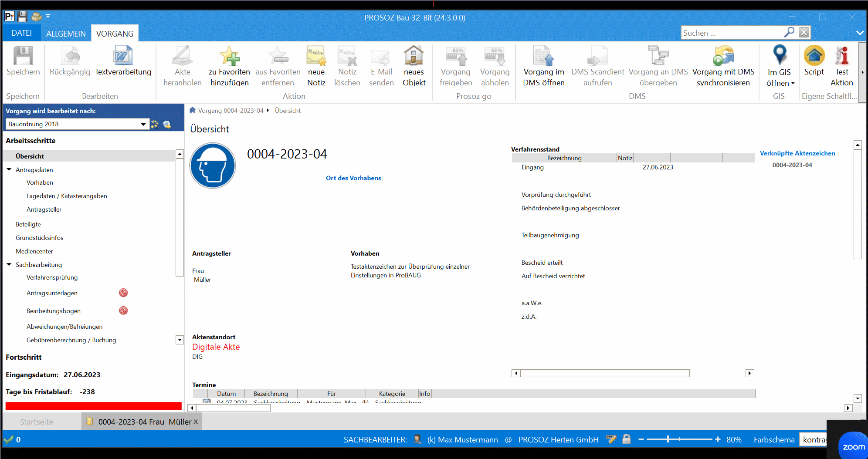Click the globe icon beside Bauordnung dropdown

[167, 125]
